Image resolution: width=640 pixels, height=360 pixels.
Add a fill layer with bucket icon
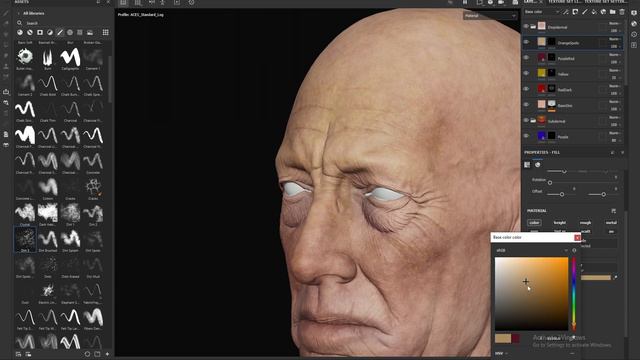point(594,12)
